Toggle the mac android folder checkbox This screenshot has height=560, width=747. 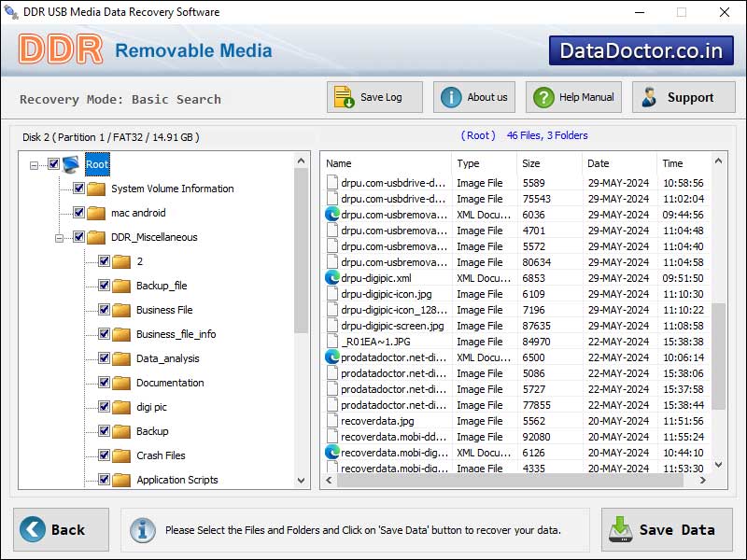coord(78,213)
